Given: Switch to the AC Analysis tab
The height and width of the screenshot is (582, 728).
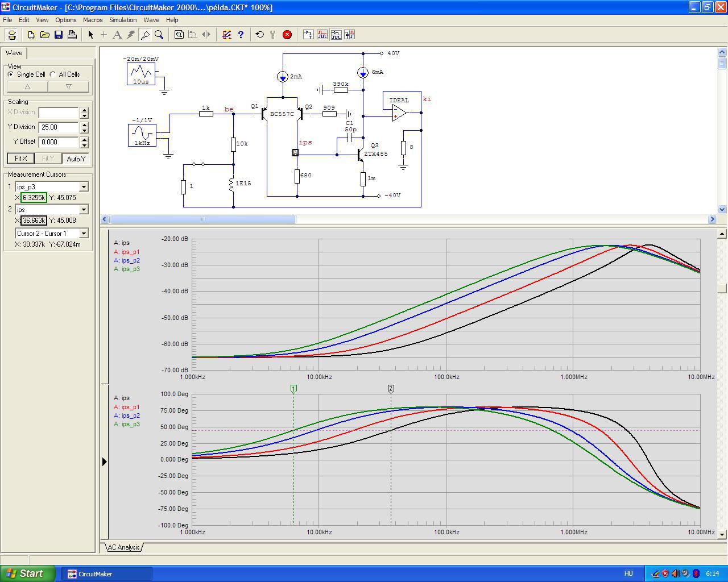Looking at the screenshot, I should (x=123, y=547).
